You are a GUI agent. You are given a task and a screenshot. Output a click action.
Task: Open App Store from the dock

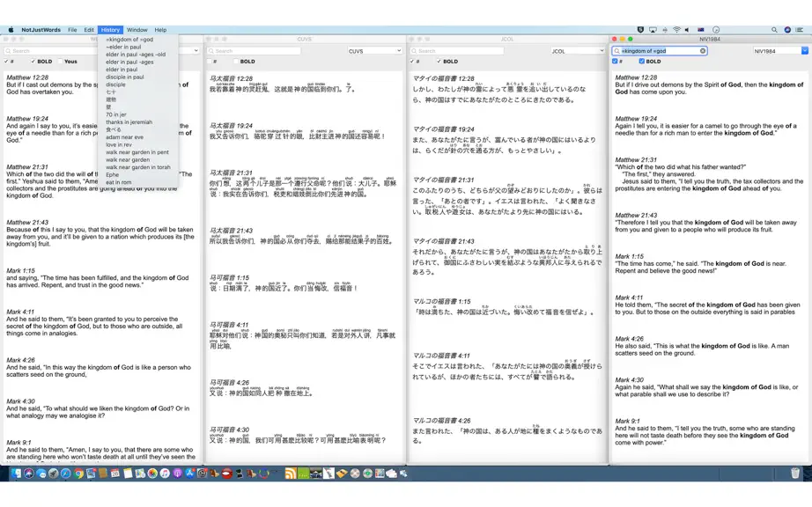[189, 474]
